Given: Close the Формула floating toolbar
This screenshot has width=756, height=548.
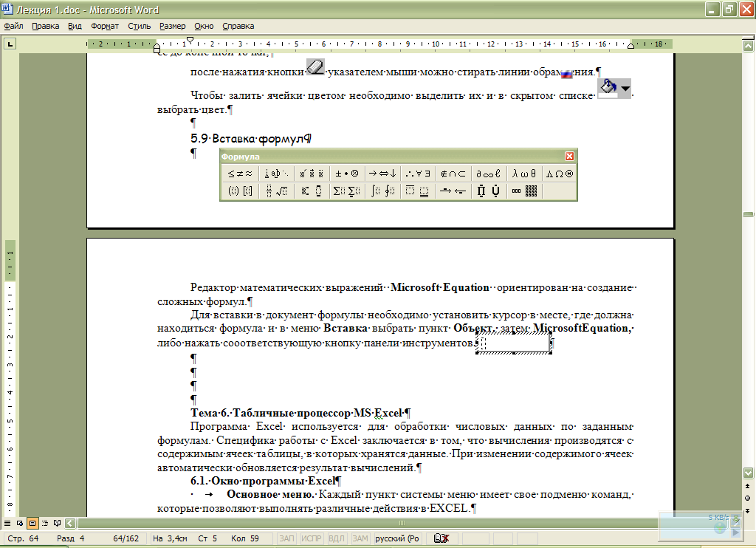Looking at the screenshot, I should click(569, 157).
